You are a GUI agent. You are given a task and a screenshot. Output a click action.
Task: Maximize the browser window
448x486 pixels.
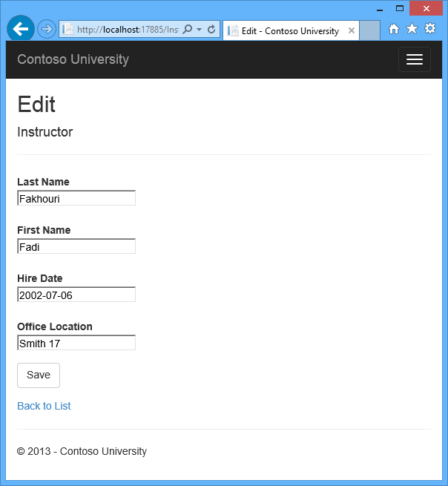tap(400, 8)
